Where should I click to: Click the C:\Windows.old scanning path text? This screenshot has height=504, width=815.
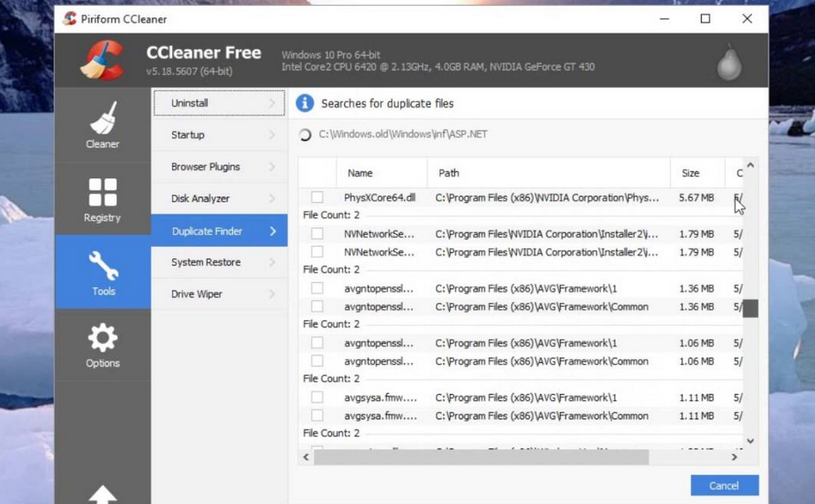pos(403,134)
